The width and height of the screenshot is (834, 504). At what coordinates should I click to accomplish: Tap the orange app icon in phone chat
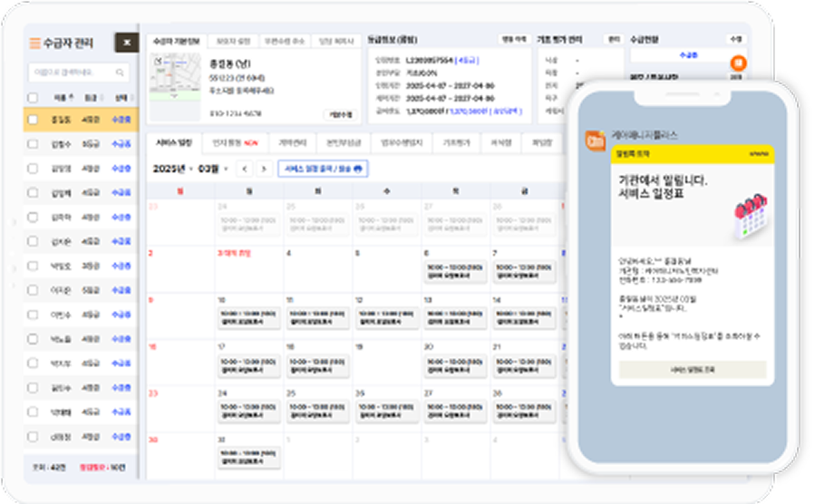tap(596, 141)
